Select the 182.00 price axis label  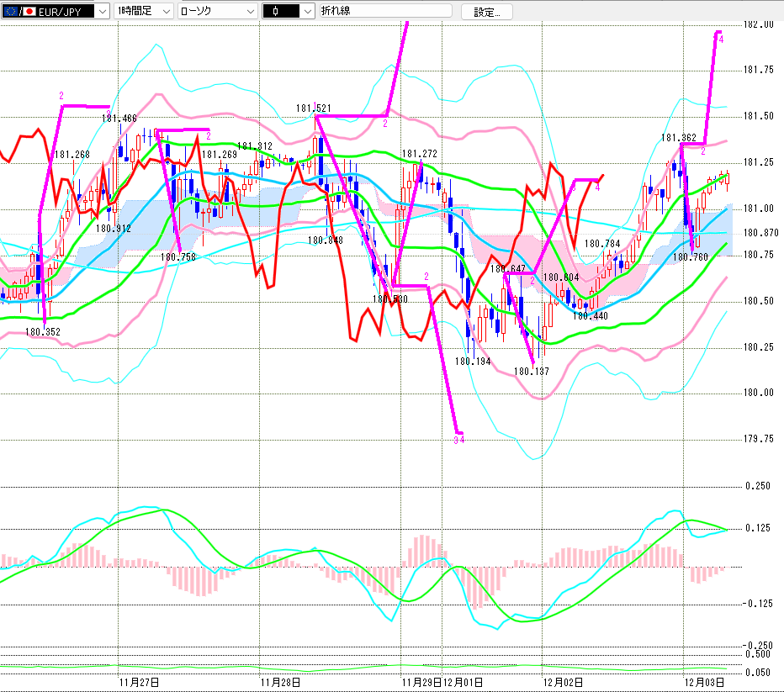760,24
